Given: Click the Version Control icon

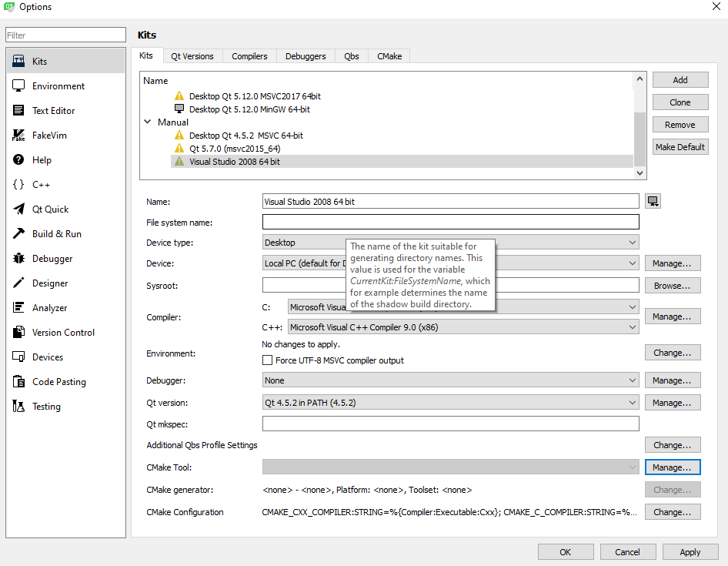Looking at the screenshot, I should (18, 332).
